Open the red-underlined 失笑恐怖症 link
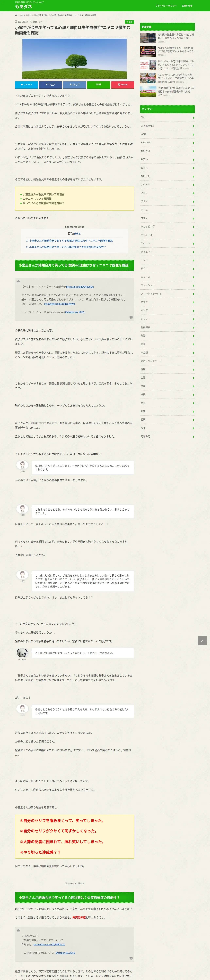 79,917
